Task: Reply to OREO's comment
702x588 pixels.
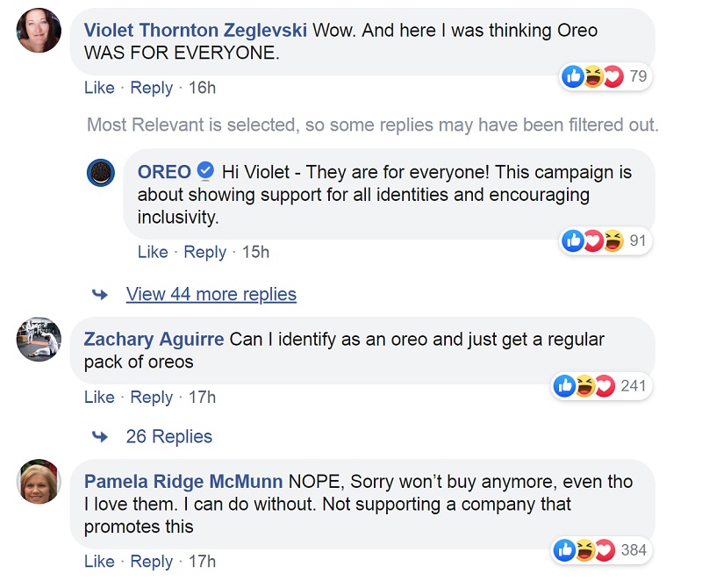Action: click(205, 252)
